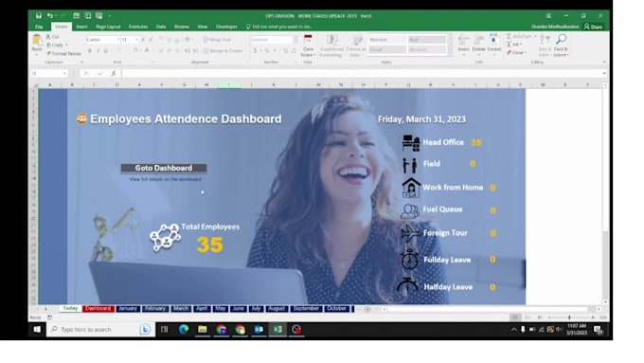Toggle Wrap Text
This screenshot has height=363, width=644.
(217, 40)
